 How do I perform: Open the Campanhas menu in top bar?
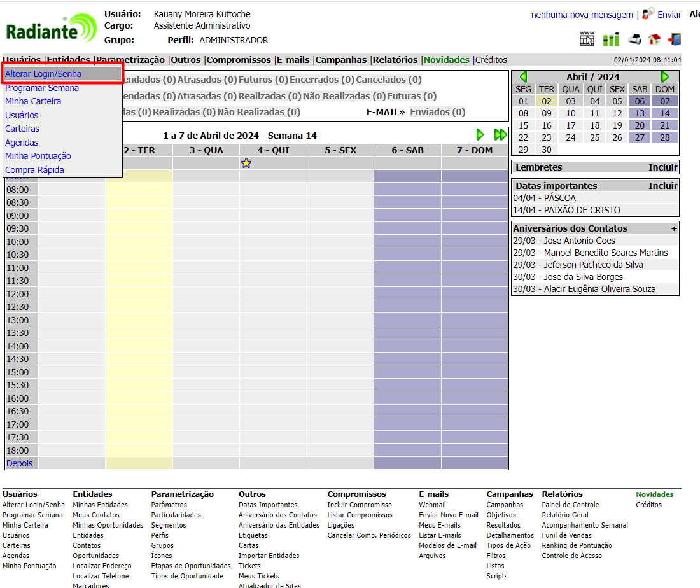tap(341, 60)
